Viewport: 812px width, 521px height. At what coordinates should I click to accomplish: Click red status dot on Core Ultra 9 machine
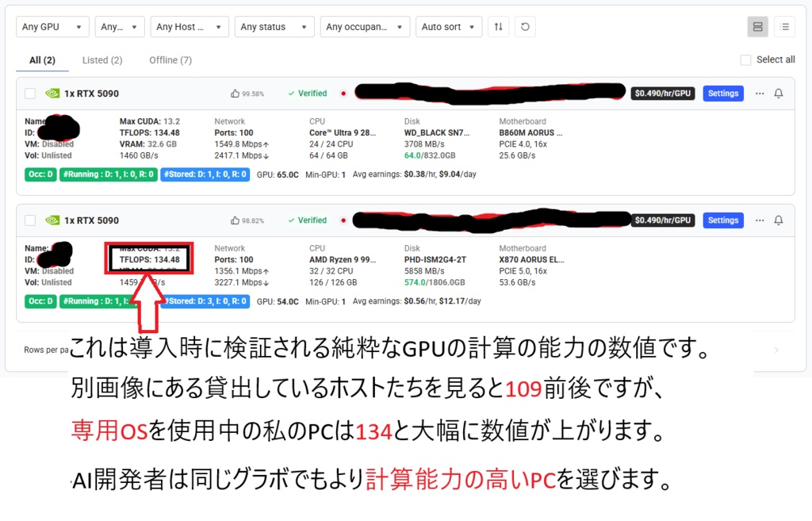343,94
